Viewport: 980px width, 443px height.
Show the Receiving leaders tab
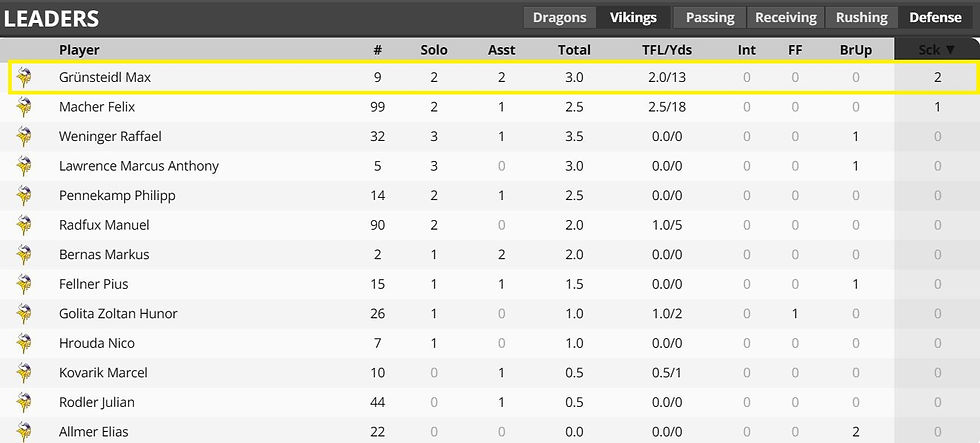pyautogui.click(x=786, y=17)
